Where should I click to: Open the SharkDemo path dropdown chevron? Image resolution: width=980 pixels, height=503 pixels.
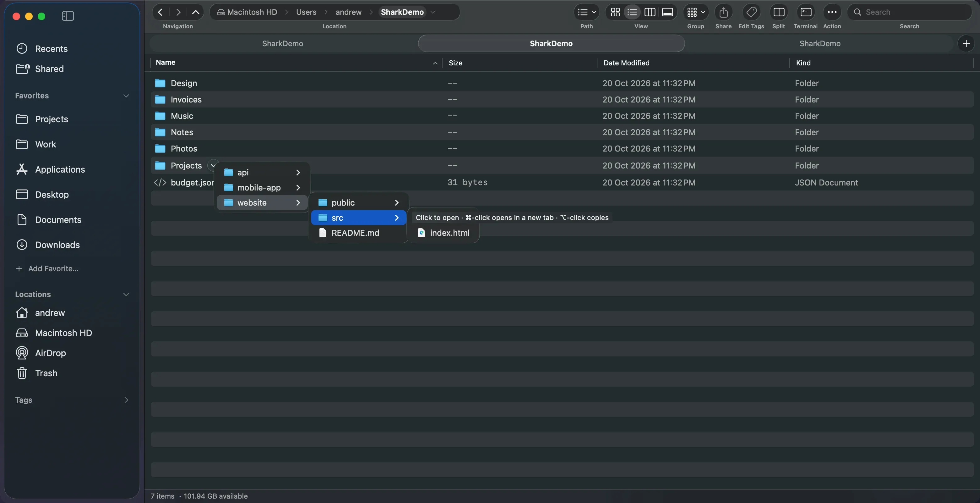[x=433, y=12]
